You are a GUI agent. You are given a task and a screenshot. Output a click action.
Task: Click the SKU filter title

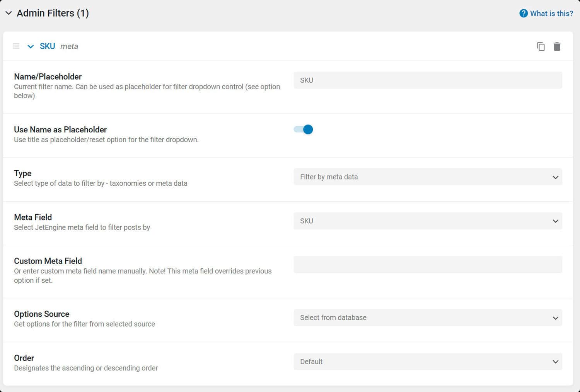click(48, 46)
